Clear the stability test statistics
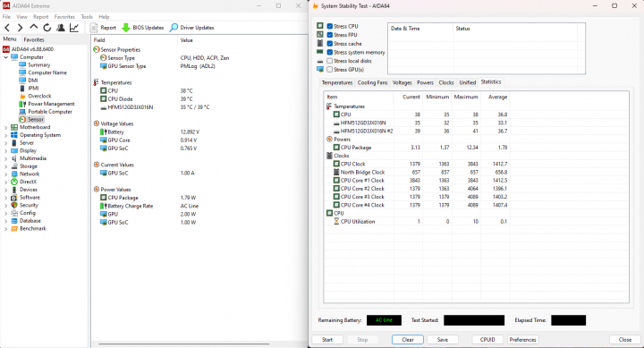644x348 pixels. [x=408, y=339]
